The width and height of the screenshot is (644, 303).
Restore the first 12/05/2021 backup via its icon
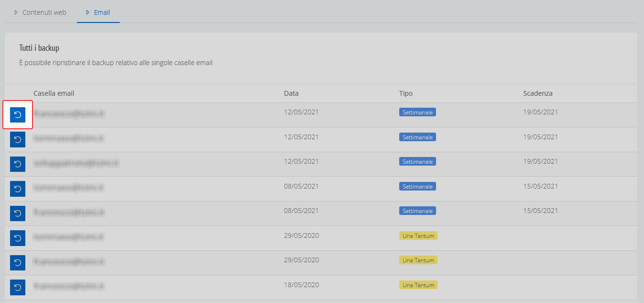pyautogui.click(x=18, y=115)
